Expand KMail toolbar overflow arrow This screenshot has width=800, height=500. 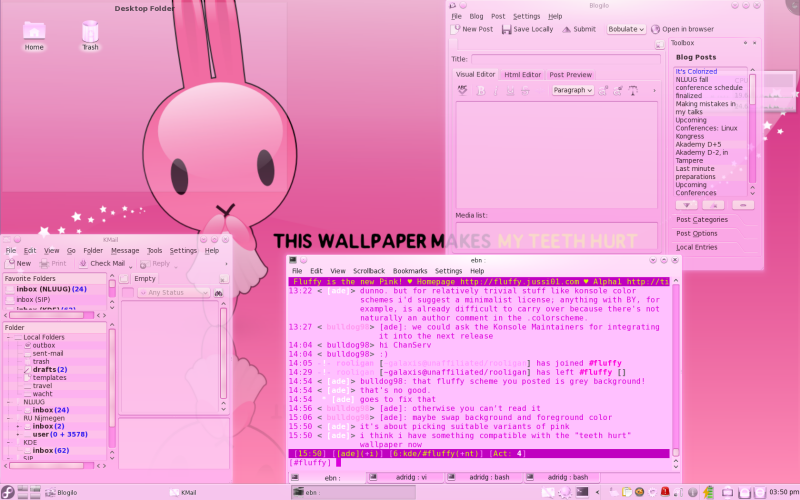coord(226,264)
